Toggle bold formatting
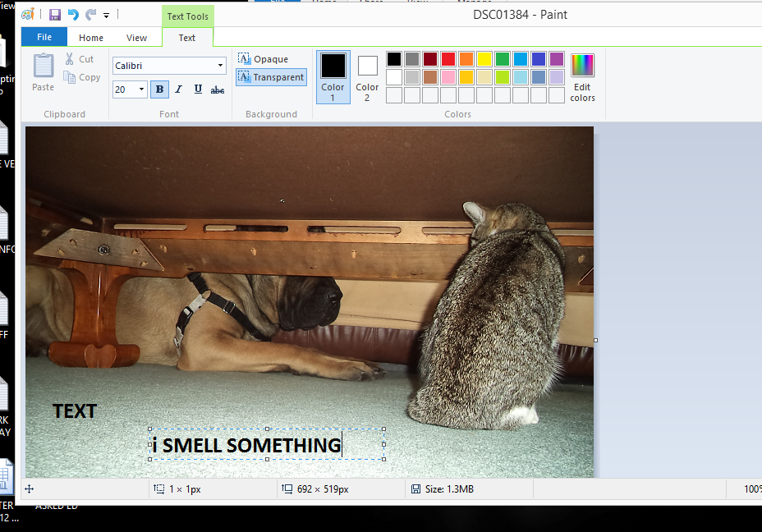This screenshot has height=532, width=762. click(x=159, y=89)
